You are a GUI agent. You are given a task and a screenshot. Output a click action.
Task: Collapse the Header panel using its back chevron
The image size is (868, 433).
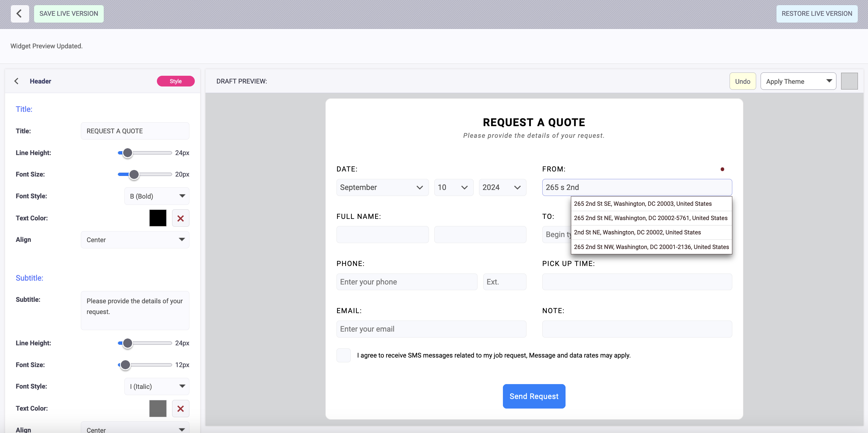pos(16,81)
